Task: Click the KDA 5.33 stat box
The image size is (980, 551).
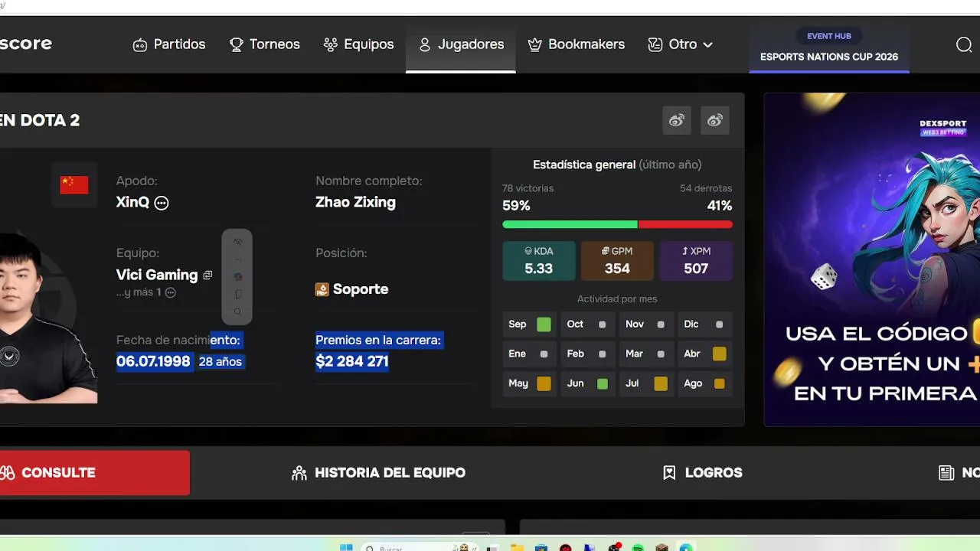Action: click(539, 261)
